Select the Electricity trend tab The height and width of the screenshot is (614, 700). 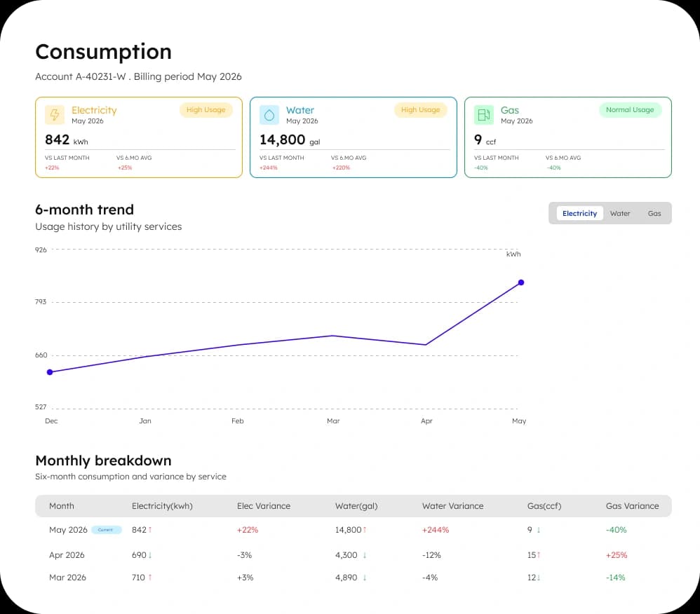tap(579, 213)
